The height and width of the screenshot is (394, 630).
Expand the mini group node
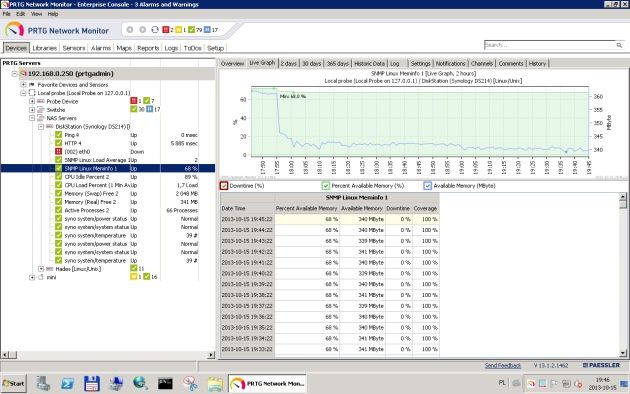(32, 277)
